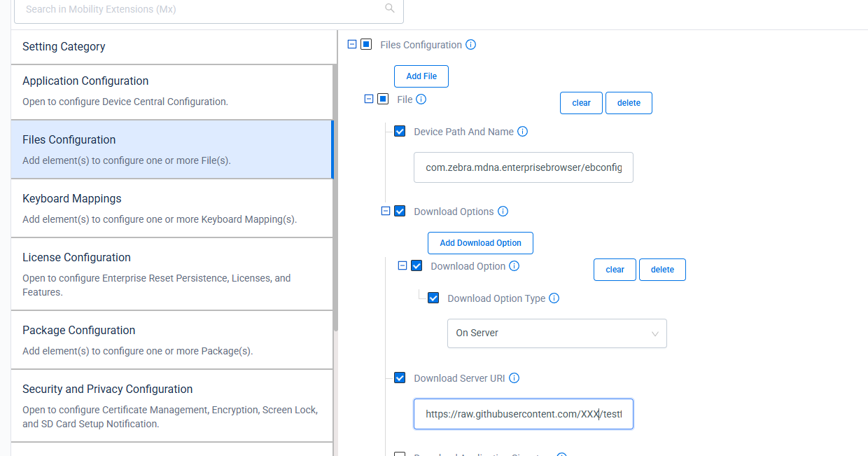
Task: Click the search magnifier icon
Action: [390, 8]
